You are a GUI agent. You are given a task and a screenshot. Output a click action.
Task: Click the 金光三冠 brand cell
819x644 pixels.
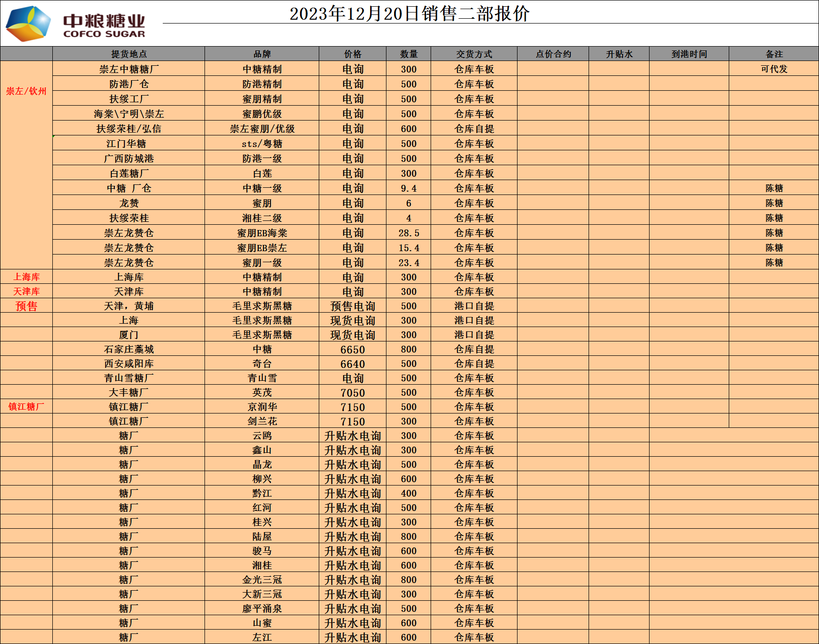point(262,580)
